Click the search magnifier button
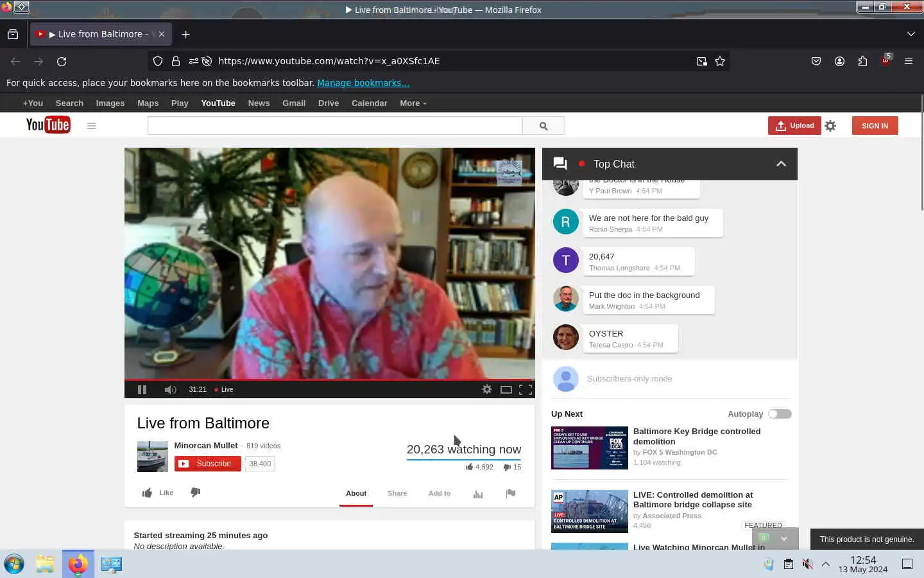The width and height of the screenshot is (924, 578). pos(543,126)
